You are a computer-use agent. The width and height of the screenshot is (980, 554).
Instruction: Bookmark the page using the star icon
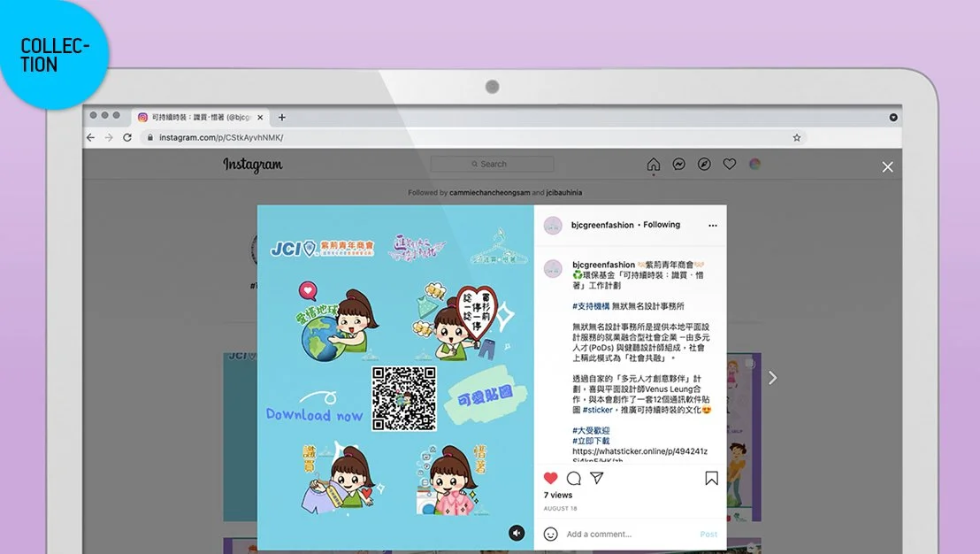coord(797,137)
